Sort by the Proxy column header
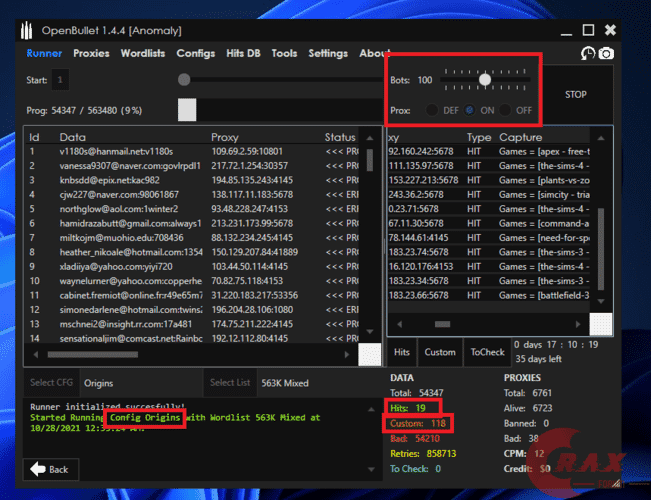This screenshot has height=500, width=651. [225, 137]
